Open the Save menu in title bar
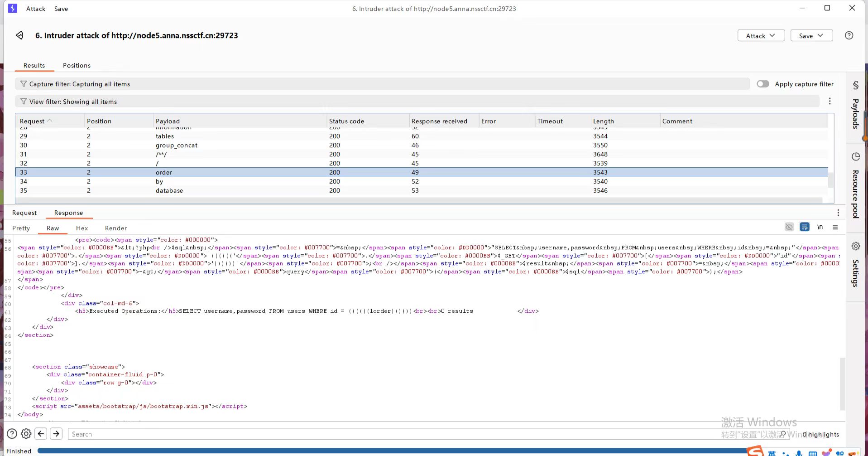The width and height of the screenshot is (868, 456). pos(61,9)
